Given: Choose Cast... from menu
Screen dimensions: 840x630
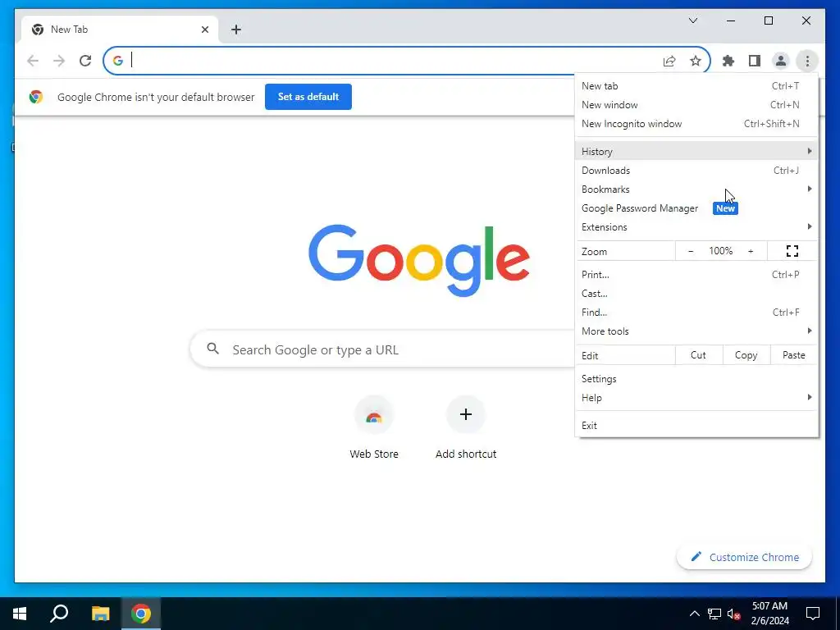Looking at the screenshot, I should click(696, 294).
